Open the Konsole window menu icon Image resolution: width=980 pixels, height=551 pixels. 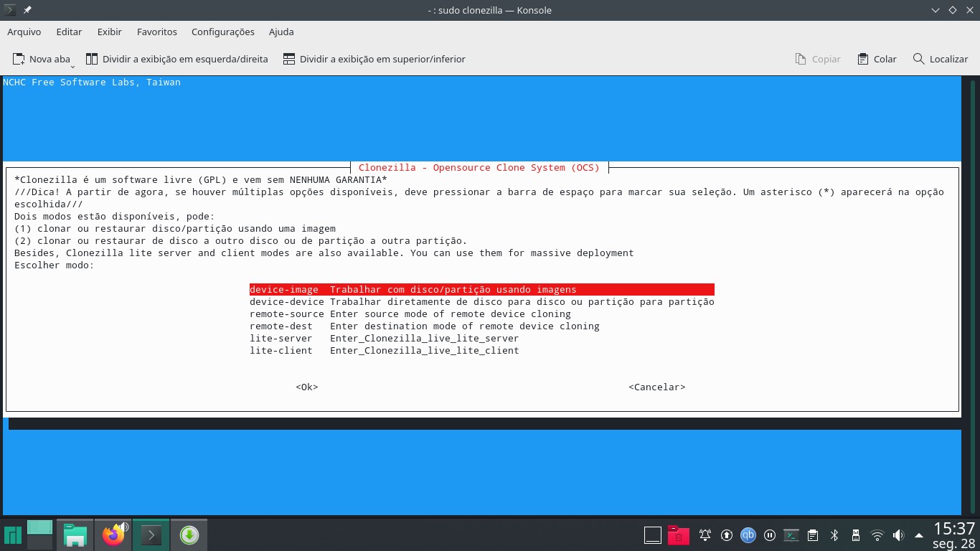(10, 10)
